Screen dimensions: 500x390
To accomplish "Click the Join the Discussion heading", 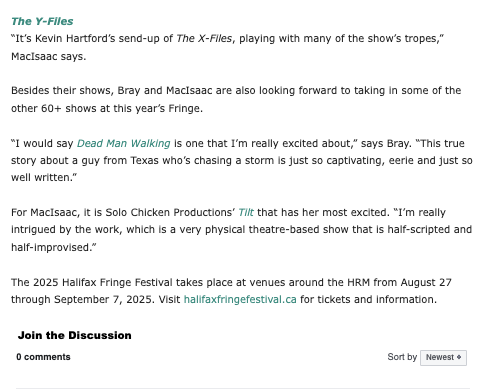I will click(x=75, y=335).
